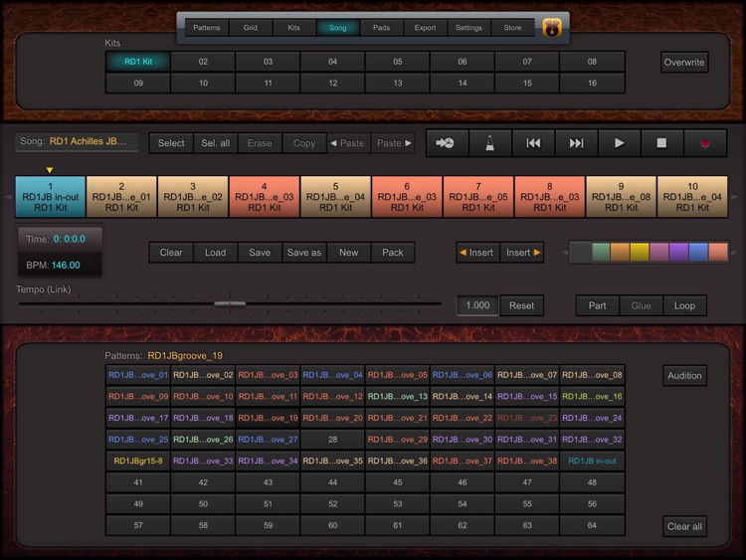Pick the salmon red color swatch
The height and width of the screenshot is (560, 746).
718,253
